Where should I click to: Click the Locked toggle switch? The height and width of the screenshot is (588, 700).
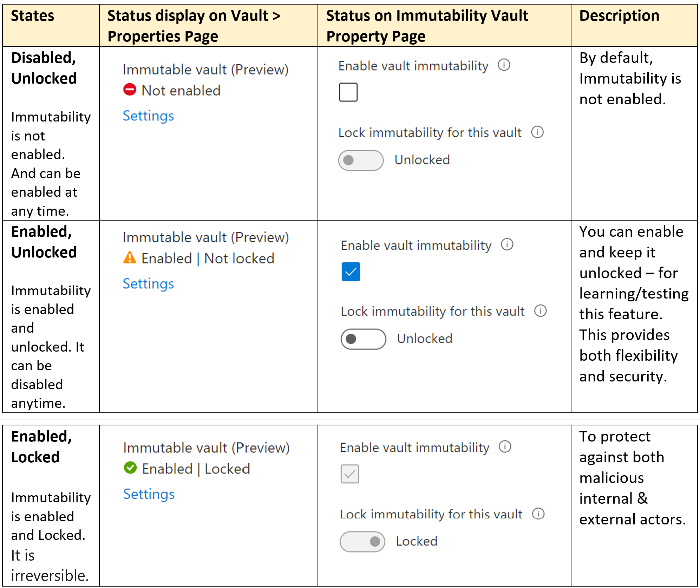(362, 541)
